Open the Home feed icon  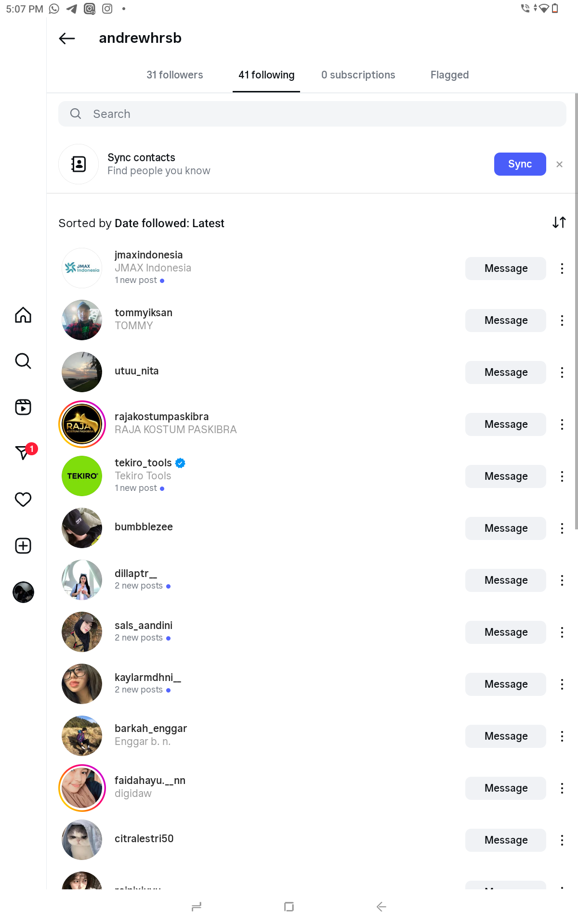pos(23,315)
